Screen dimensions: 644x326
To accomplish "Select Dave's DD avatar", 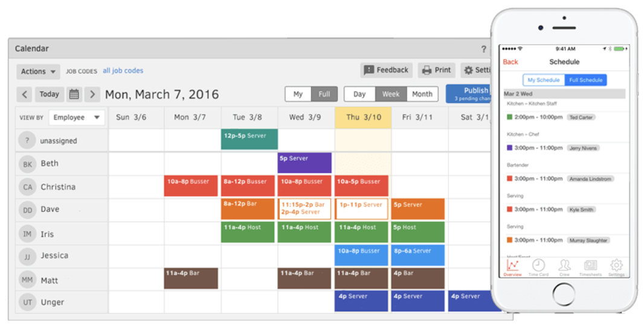I will [27, 210].
